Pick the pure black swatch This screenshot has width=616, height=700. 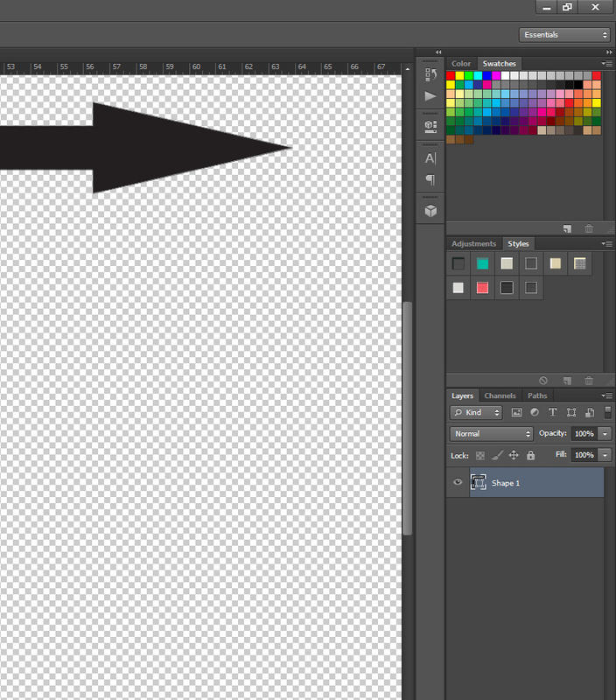pyautogui.click(x=578, y=85)
